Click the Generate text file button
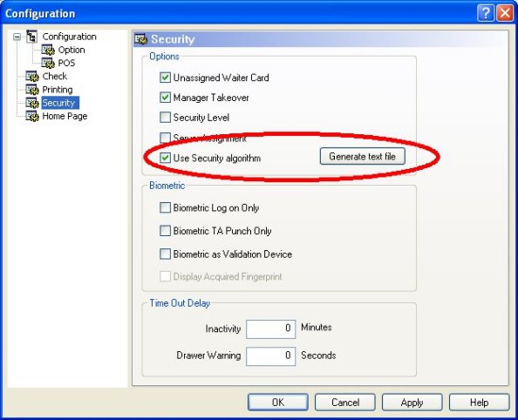The image size is (518, 420). coord(363,156)
